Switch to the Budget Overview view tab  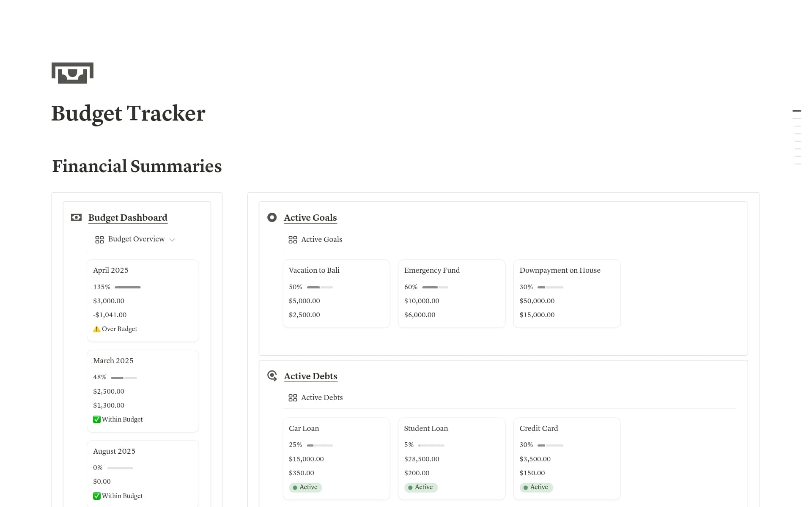point(136,239)
